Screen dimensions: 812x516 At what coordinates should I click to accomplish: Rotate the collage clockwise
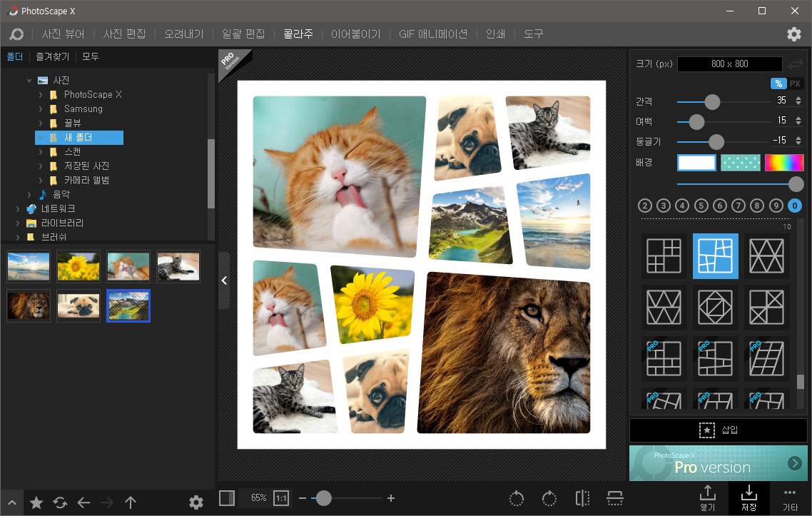549,499
